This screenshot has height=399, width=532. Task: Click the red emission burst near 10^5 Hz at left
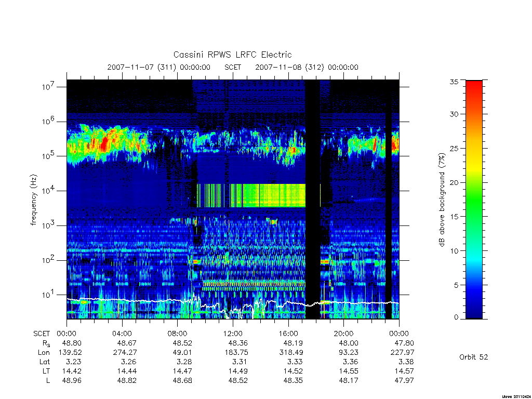(x=105, y=143)
